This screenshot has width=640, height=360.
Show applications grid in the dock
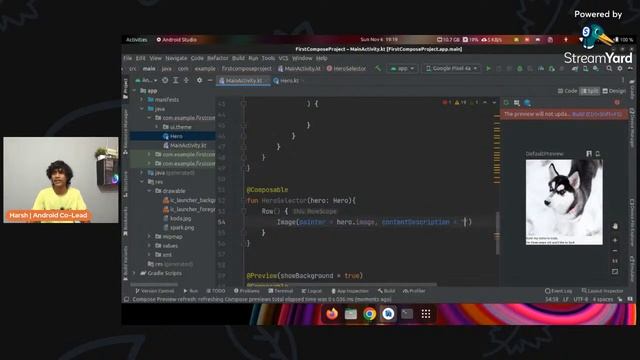pos(426,313)
